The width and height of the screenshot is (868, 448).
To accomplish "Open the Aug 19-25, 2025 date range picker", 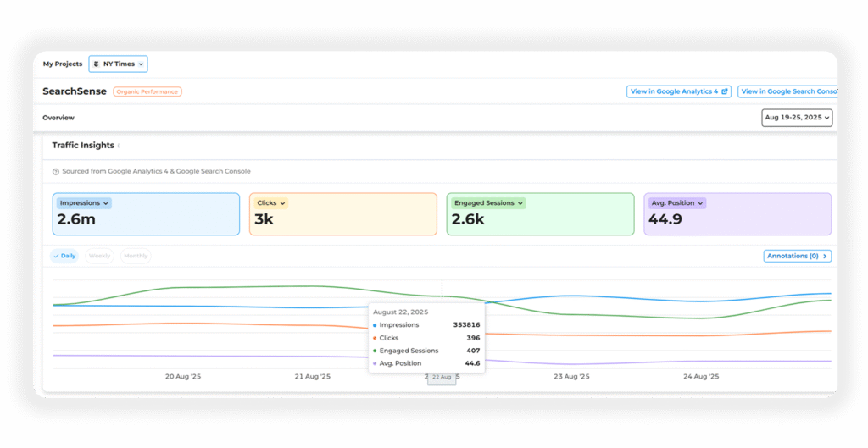I will click(x=797, y=118).
